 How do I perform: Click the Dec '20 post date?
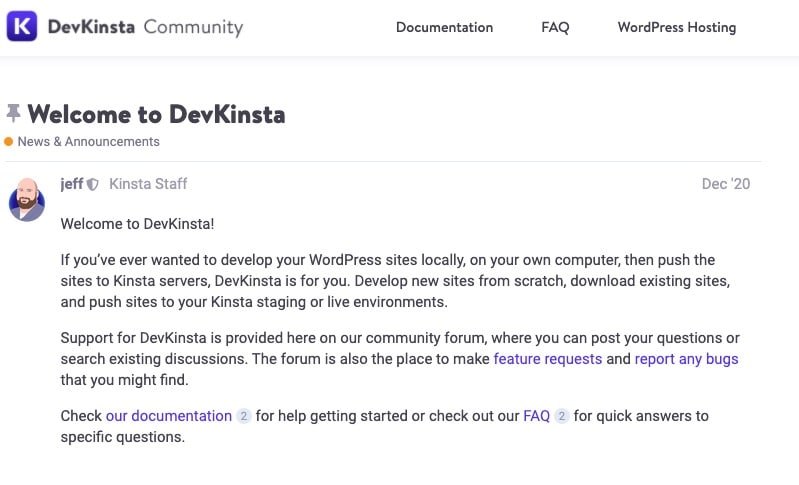tap(726, 184)
